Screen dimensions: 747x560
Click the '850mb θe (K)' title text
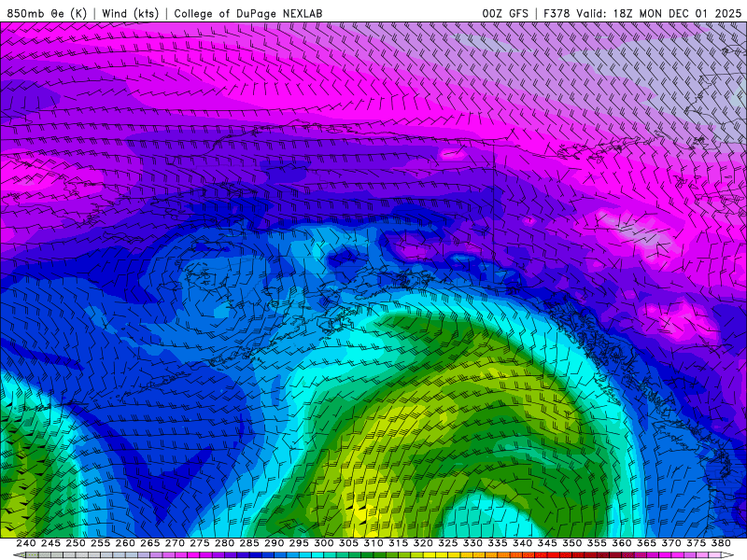point(47,13)
